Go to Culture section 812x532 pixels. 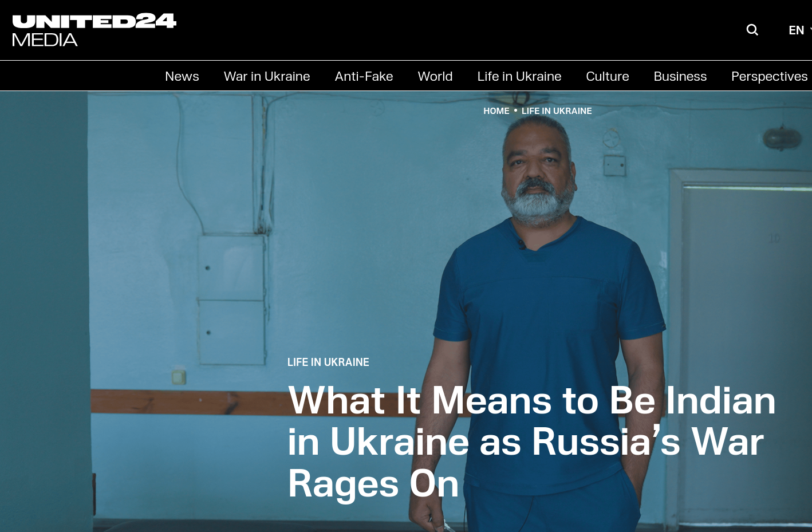click(x=608, y=76)
